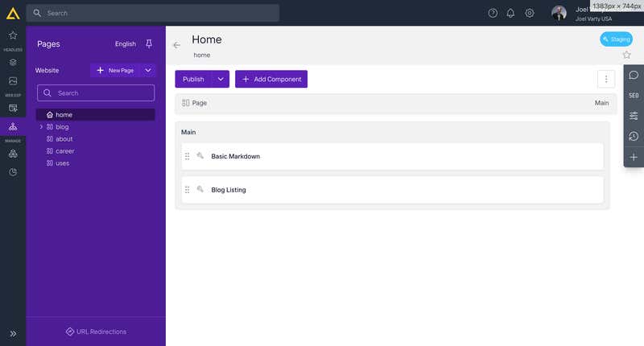644x346 pixels.
Task: Select the about page in tree
Action: pyautogui.click(x=64, y=138)
